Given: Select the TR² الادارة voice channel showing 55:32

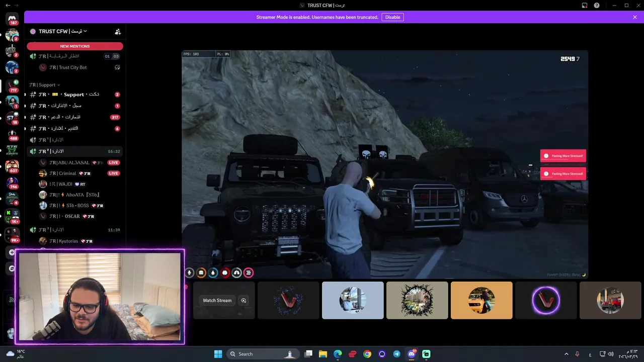Looking at the screenshot, I should pyautogui.click(x=74, y=151).
